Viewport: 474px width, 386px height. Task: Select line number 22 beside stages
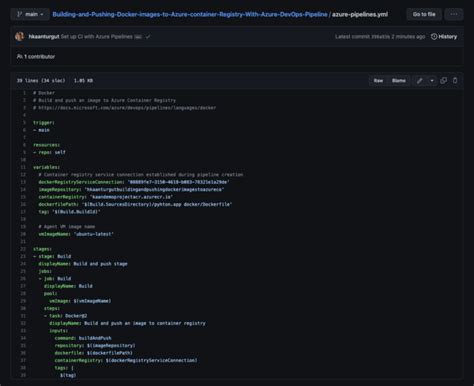pyautogui.click(x=23, y=249)
